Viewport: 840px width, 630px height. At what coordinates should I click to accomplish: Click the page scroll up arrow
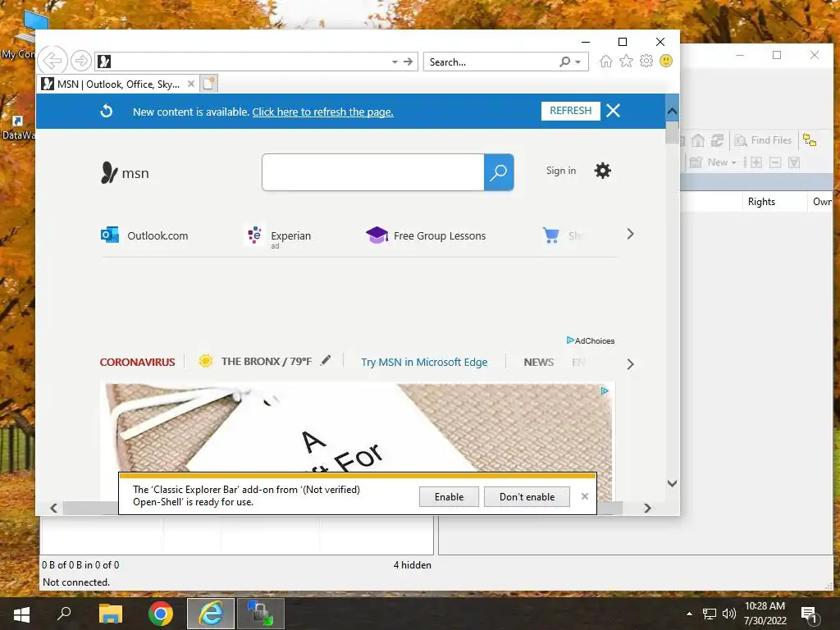pyautogui.click(x=672, y=112)
